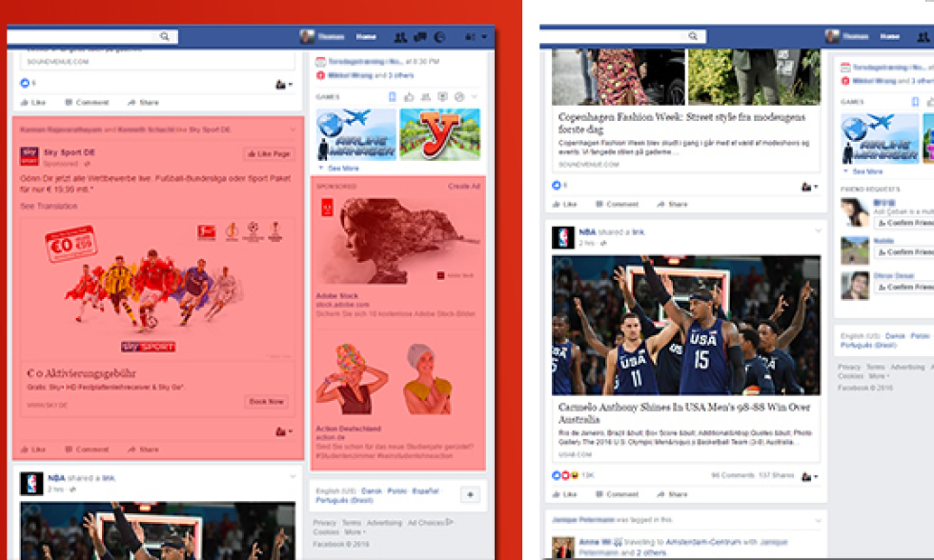The image size is (934, 560).
Task: Open 96 Comments on NBA post
Action: [x=733, y=475]
